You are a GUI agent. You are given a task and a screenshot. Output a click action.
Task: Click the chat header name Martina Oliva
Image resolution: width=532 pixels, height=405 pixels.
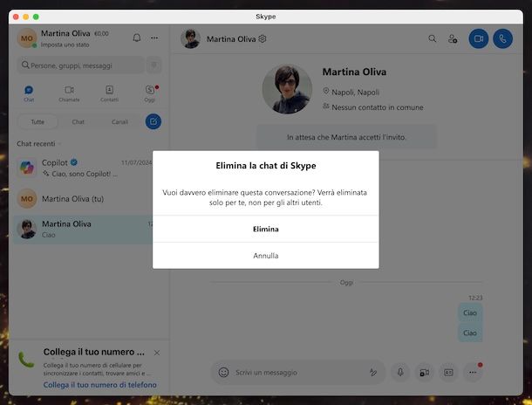[x=231, y=39]
